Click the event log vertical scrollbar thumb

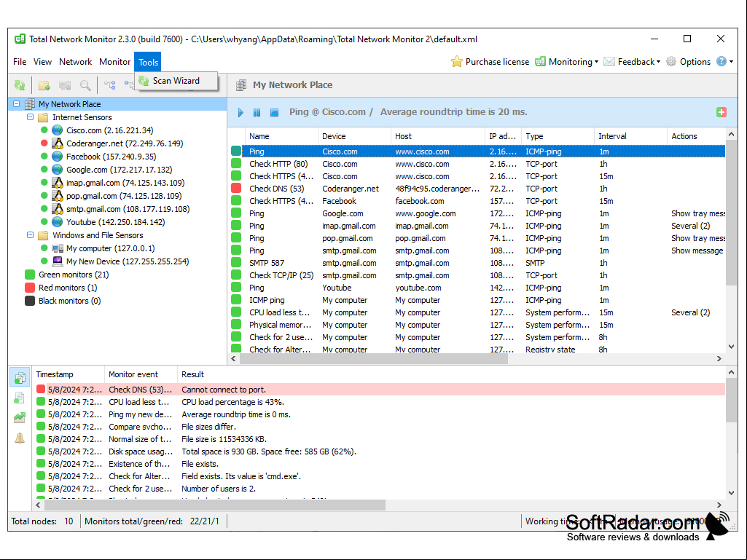[x=731, y=401]
